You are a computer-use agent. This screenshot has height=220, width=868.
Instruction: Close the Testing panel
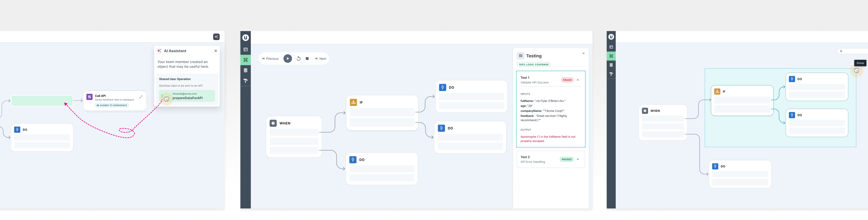pyautogui.click(x=584, y=53)
